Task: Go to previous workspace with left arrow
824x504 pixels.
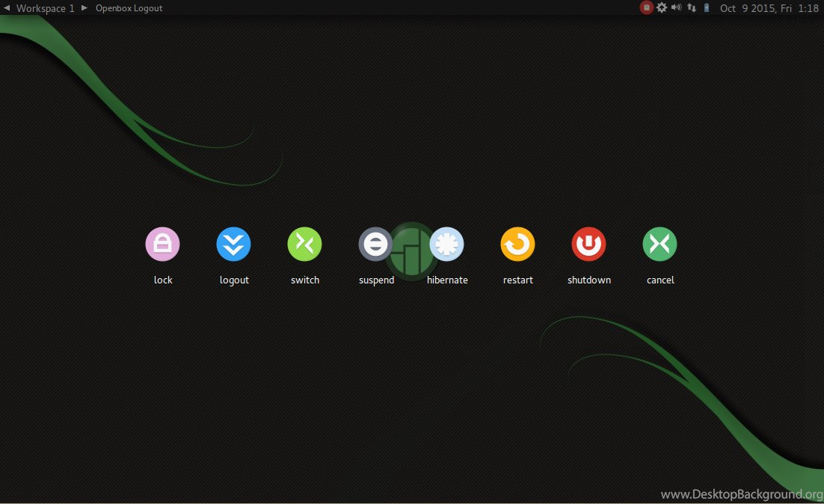Action: point(7,8)
